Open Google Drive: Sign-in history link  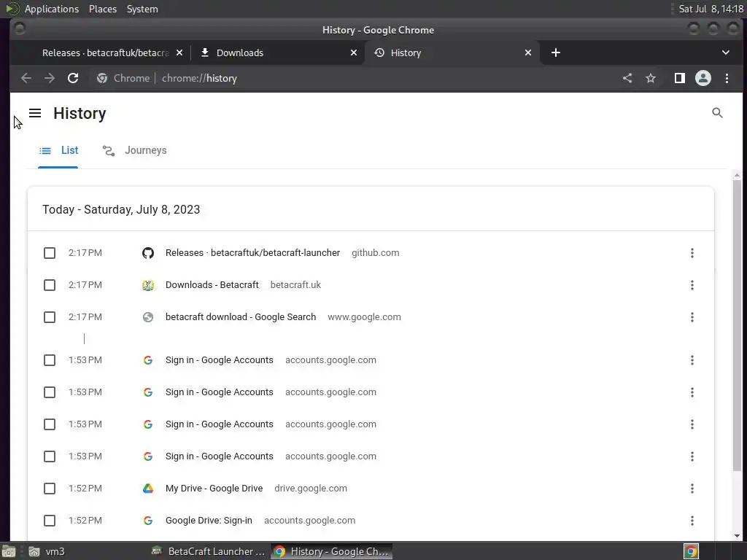(209, 521)
